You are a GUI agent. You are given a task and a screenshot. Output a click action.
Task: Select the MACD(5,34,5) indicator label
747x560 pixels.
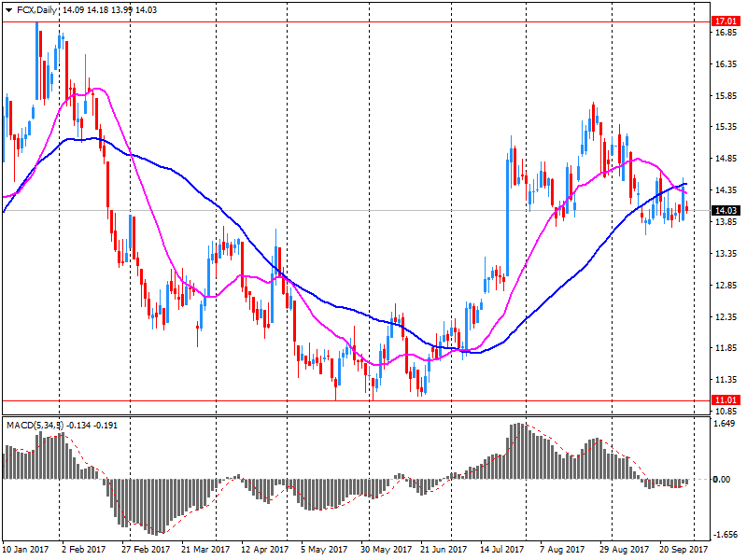pos(35,426)
